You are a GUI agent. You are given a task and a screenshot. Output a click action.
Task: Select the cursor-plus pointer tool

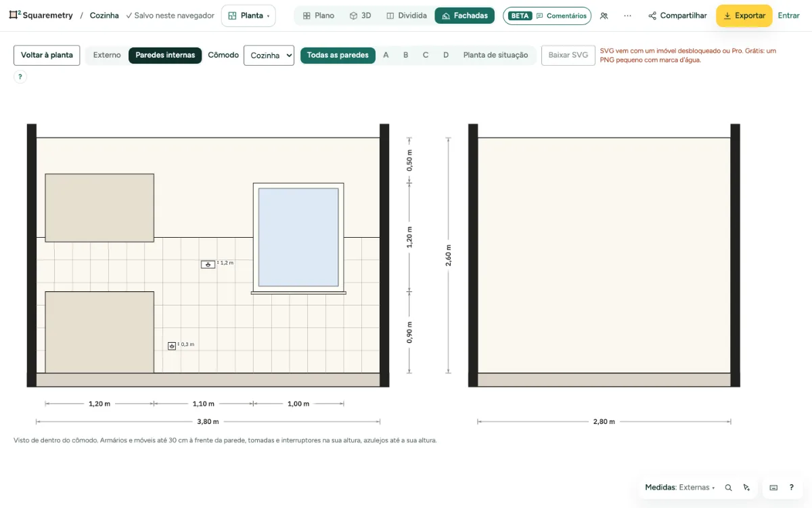[746, 488]
